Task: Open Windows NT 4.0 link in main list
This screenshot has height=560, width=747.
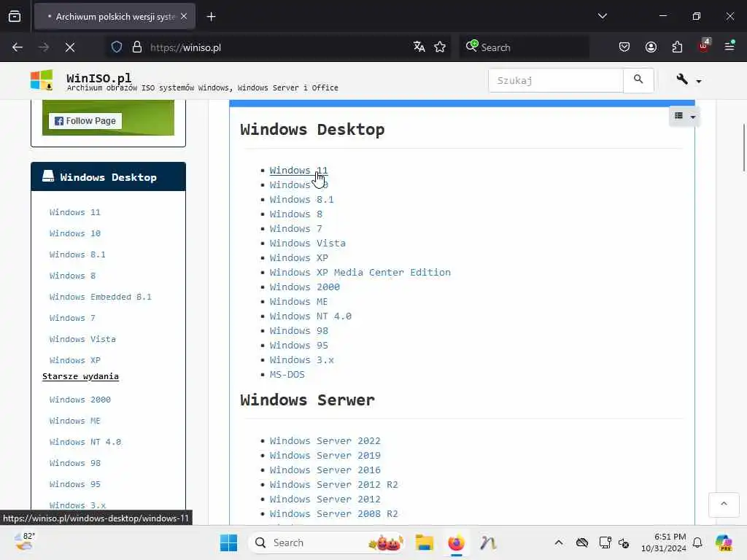Action: click(x=311, y=316)
